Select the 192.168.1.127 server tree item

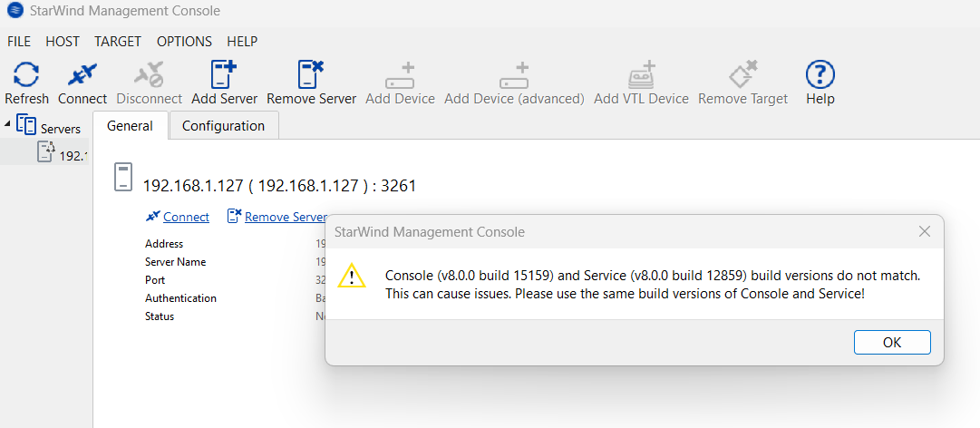[x=62, y=152]
